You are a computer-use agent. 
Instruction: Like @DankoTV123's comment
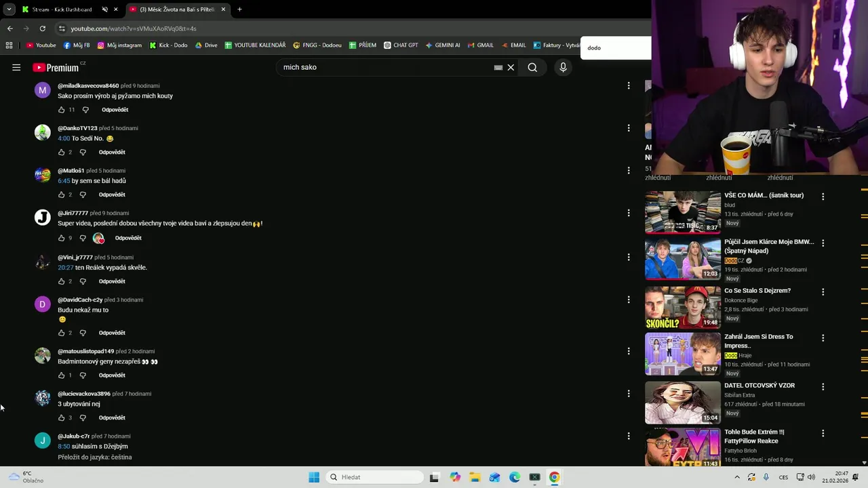click(x=62, y=152)
